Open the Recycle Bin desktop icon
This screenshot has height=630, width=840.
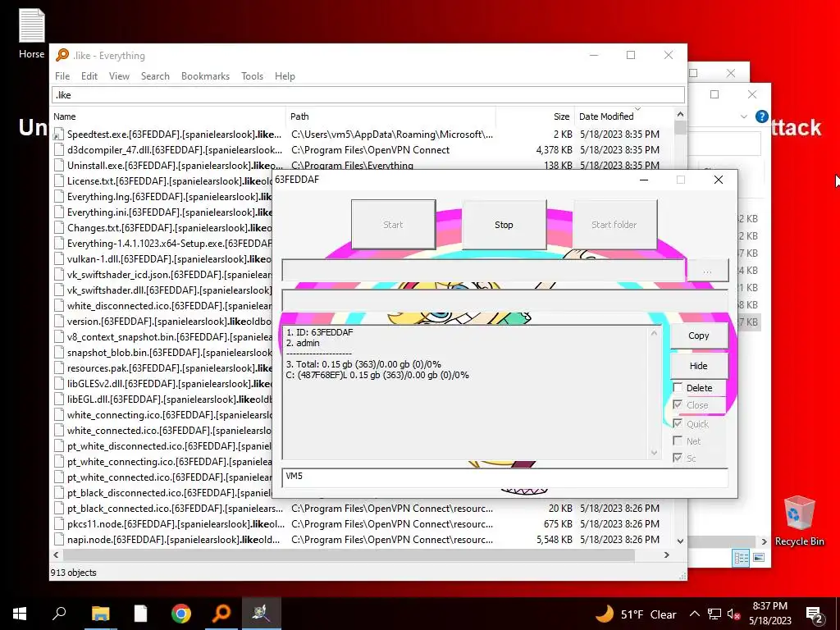click(799, 521)
